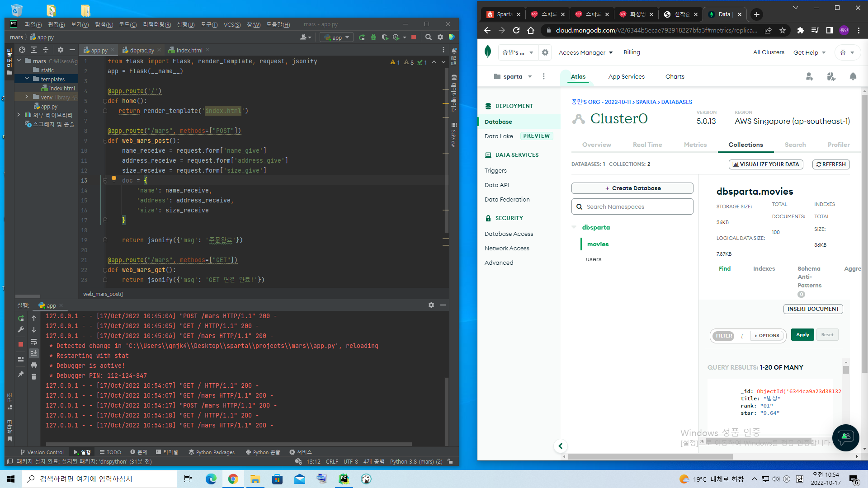Open PyCharm IDE settings gear in the top toolbar
This screenshot has height=488, width=868.
pos(440,38)
